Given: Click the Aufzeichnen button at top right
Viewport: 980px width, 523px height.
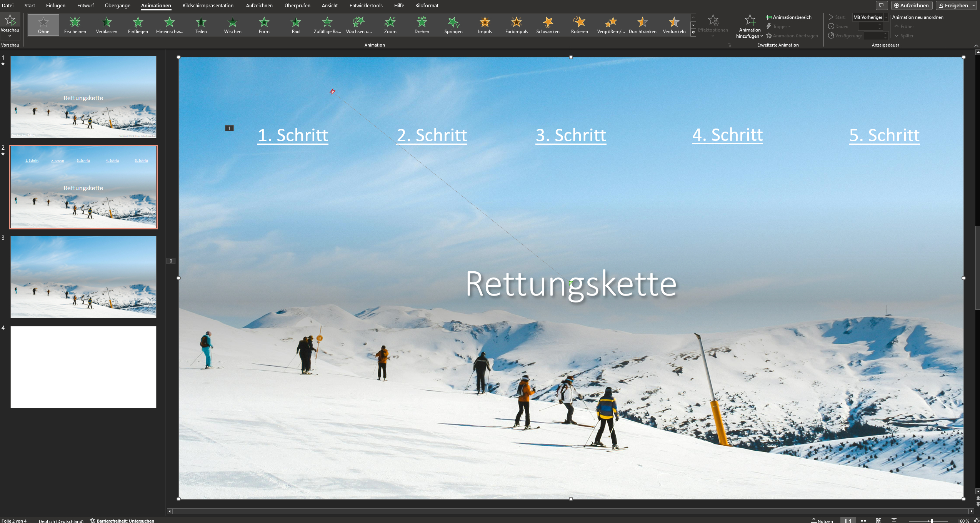Looking at the screenshot, I should pyautogui.click(x=911, y=5).
